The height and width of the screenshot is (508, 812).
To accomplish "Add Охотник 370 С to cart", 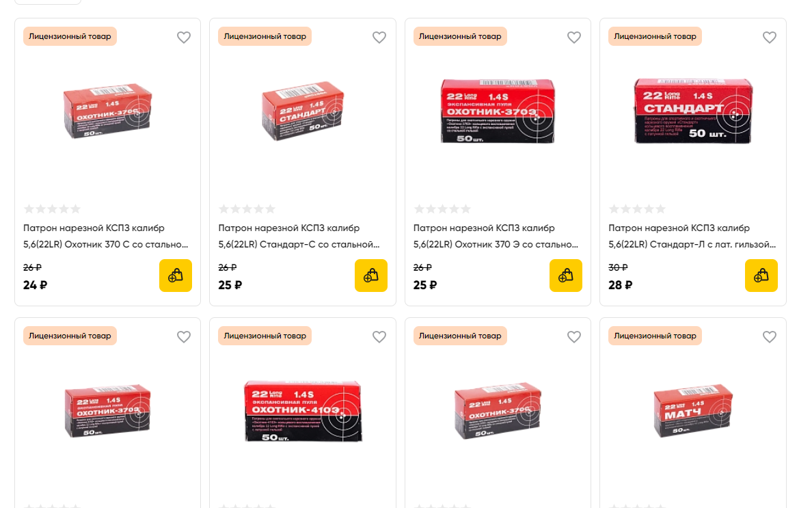I will click(x=176, y=276).
